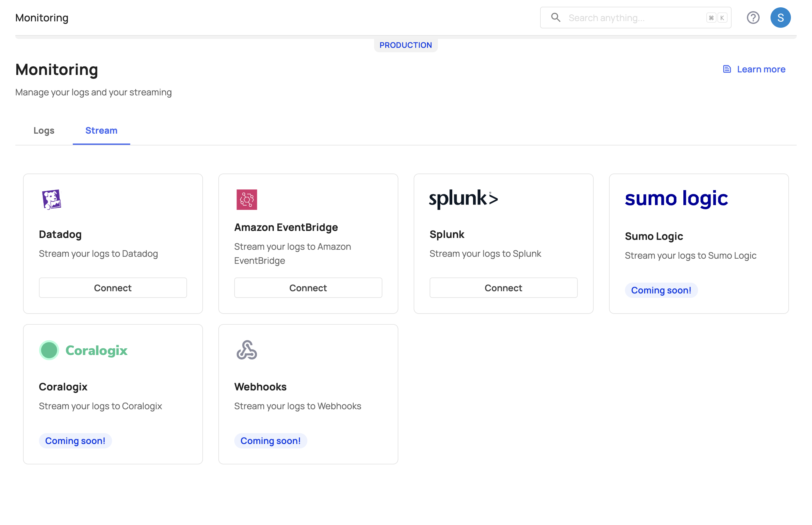This screenshot has width=812, height=525.
Task: Click Learn more documentation link
Action: 754,69
